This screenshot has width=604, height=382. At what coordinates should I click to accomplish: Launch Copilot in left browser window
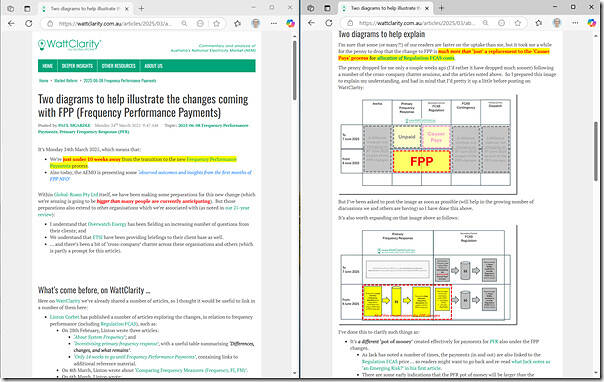point(290,23)
